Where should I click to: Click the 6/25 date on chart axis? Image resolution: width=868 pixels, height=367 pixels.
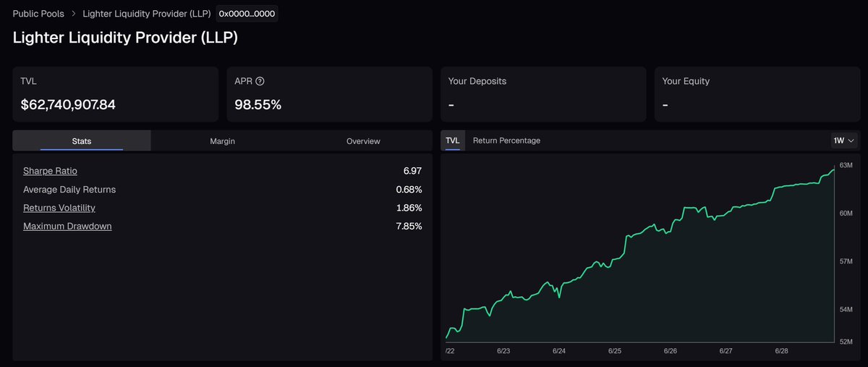click(615, 351)
